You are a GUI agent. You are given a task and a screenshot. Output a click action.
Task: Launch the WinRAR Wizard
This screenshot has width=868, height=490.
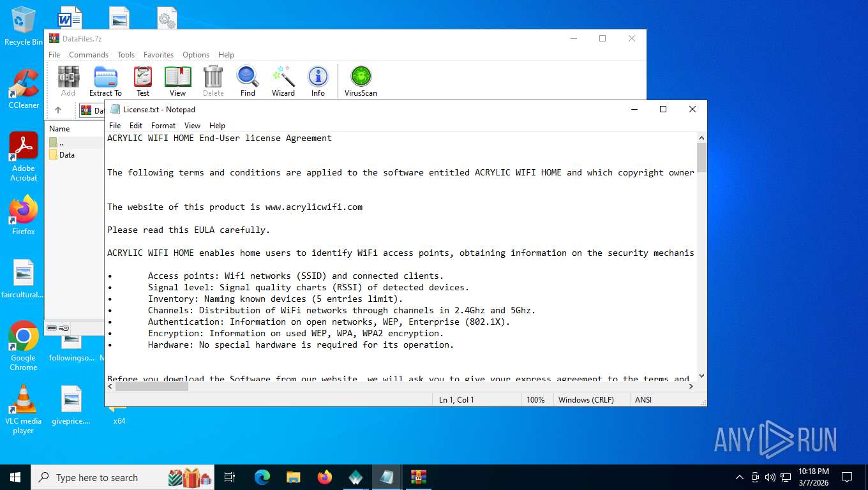point(283,81)
